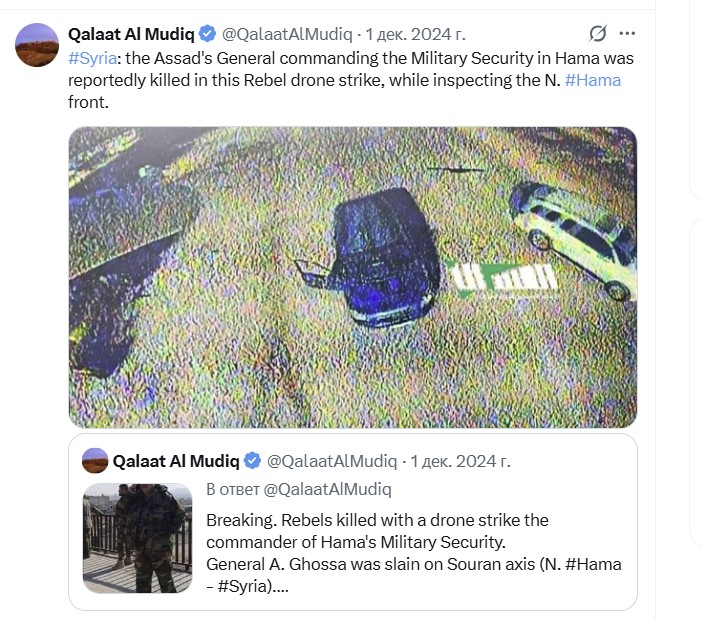The image size is (702, 619).
Task: Click the quoted post's verified badge
Action: (x=253, y=461)
